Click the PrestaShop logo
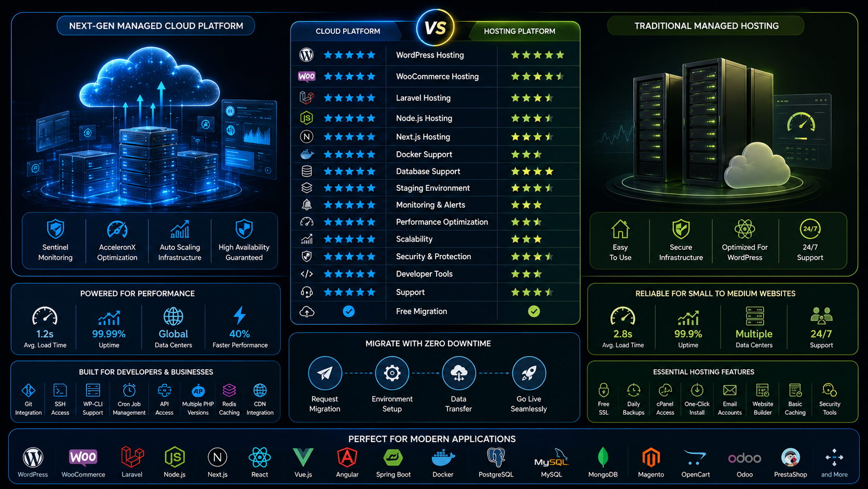The image size is (868, 489). [x=791, y=457]
